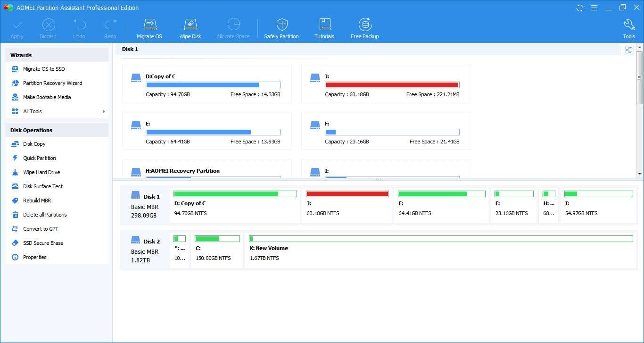The image size is (644, 343).
Task: Select the D:Copy of C partition card
Action: [x=206, y=84]
